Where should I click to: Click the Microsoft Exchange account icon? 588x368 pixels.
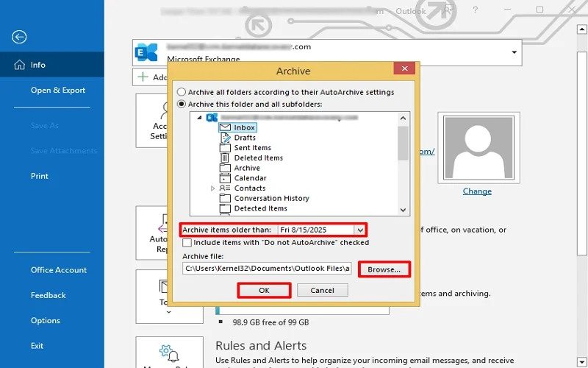[146, 52]
